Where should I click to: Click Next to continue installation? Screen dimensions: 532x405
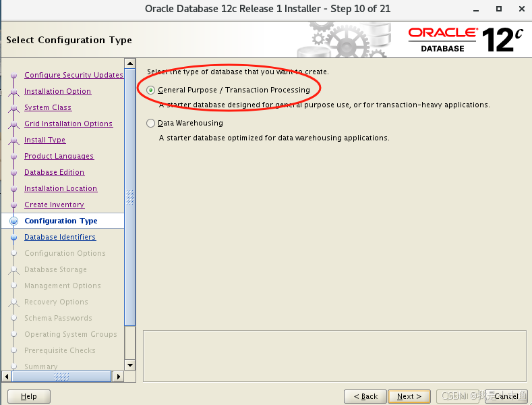409,396
